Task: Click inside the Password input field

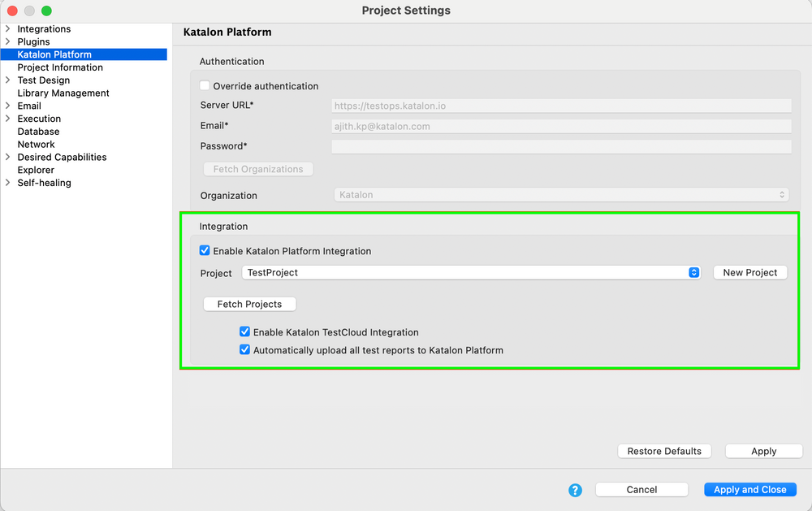Action: [560, 145]
